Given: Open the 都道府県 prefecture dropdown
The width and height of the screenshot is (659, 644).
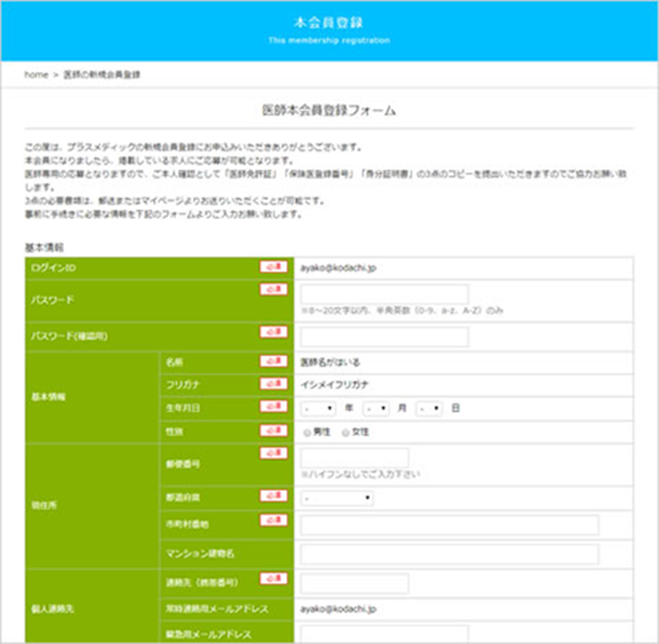Looking at the screenshot, I should coord(337,499).
